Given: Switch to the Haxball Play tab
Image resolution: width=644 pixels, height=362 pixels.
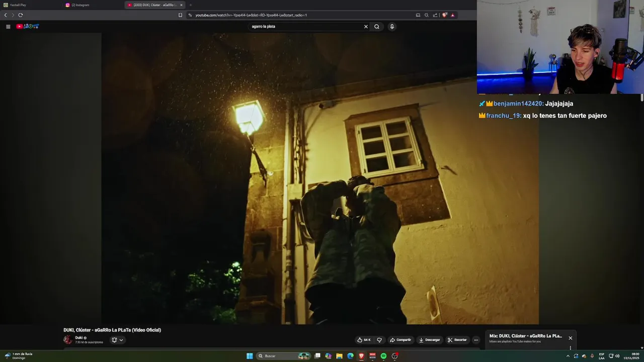Looking at the screenshot, I should coord(31,5).
